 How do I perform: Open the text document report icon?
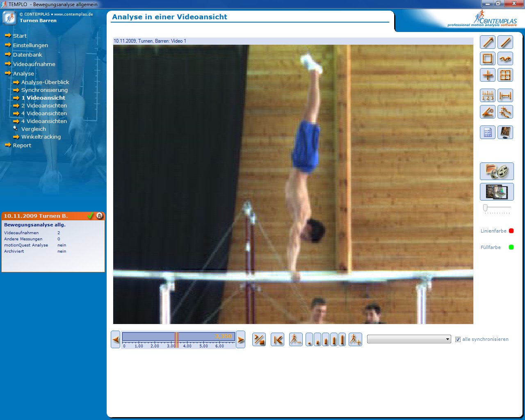pos(488,132)
